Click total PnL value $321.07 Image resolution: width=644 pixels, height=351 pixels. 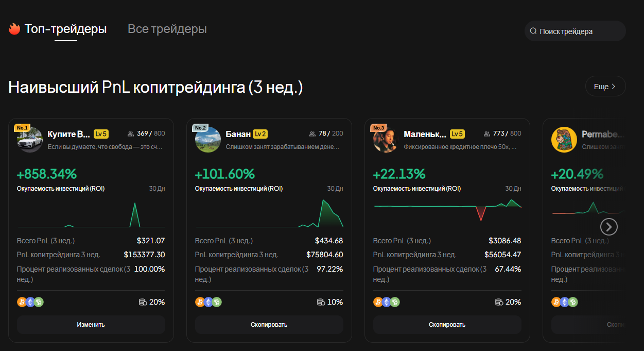(x=151, y=241)
